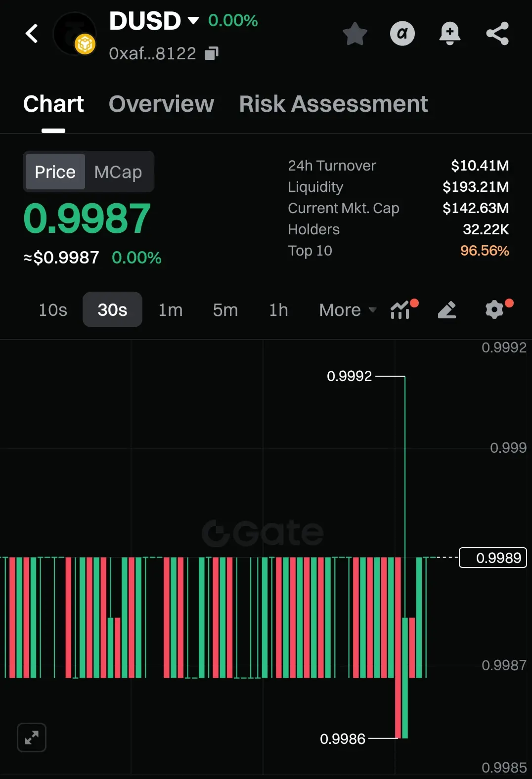The width and height of the screenshot is (532, 779).
Task: Tap the Liquidity value $193.21M
Action: pyautogui.click(x=476, y=187)
